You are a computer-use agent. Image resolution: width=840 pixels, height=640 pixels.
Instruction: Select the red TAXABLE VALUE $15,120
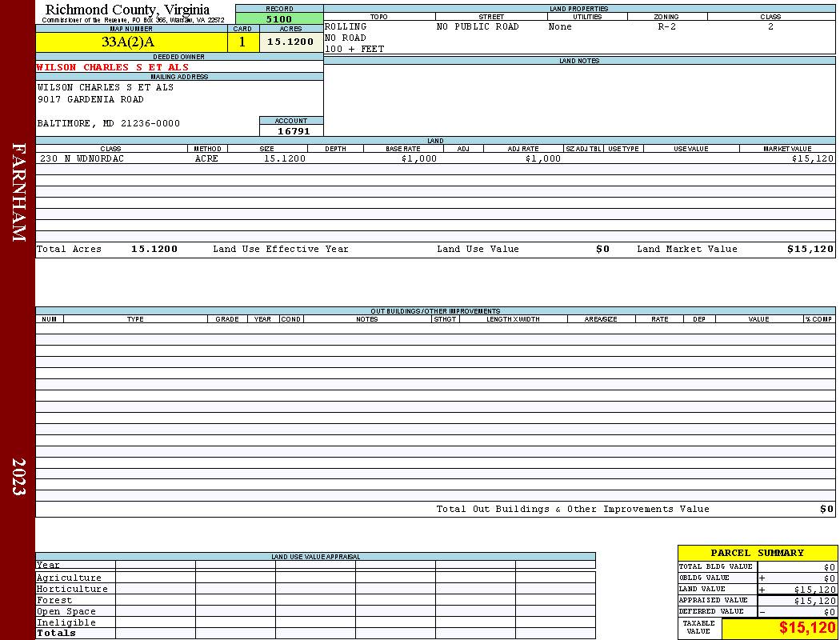(x=806, y=628)
